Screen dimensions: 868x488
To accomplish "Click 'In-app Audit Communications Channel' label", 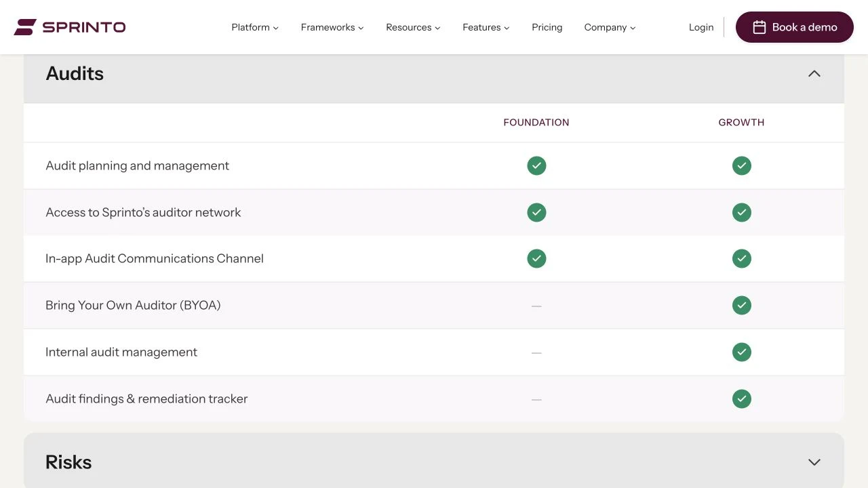I will point(155,258).
